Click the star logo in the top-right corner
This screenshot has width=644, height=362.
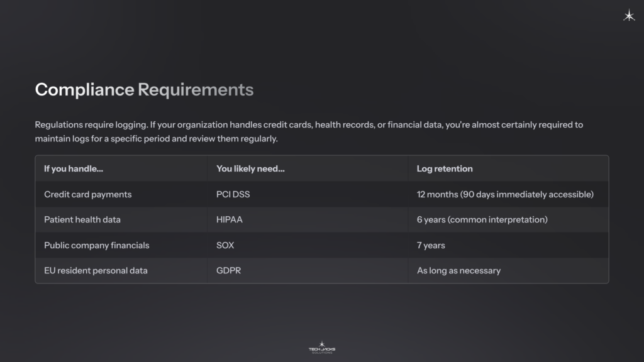pos(628,16)
